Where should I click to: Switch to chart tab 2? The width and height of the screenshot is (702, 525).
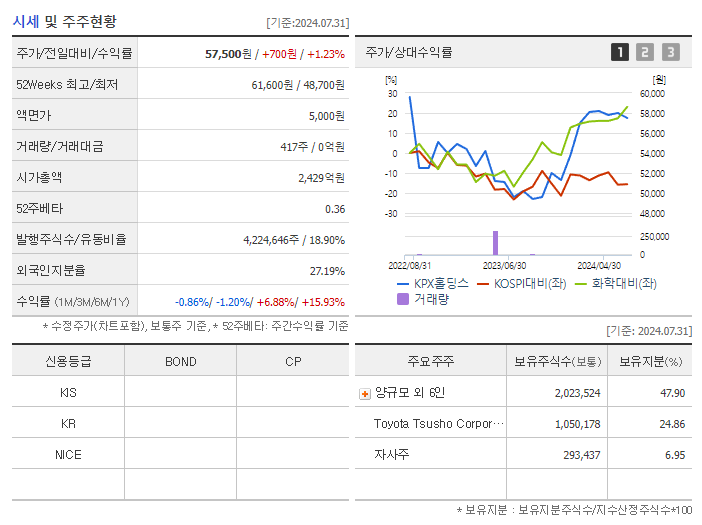pyautogui.click(x=645, y=52)
